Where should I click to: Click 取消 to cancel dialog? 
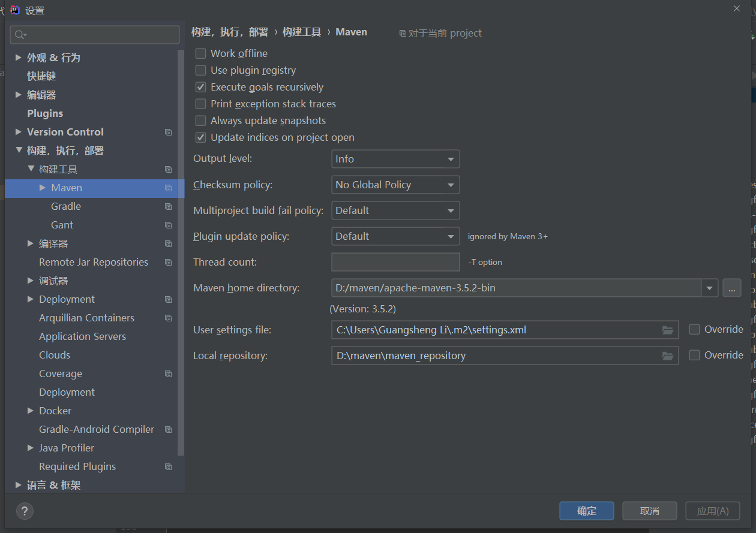(650, 511)
